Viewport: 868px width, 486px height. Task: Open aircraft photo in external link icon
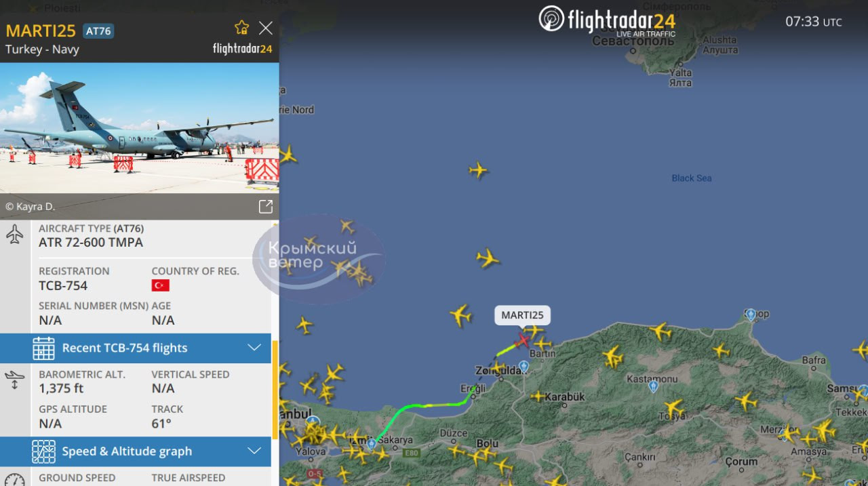265,207
